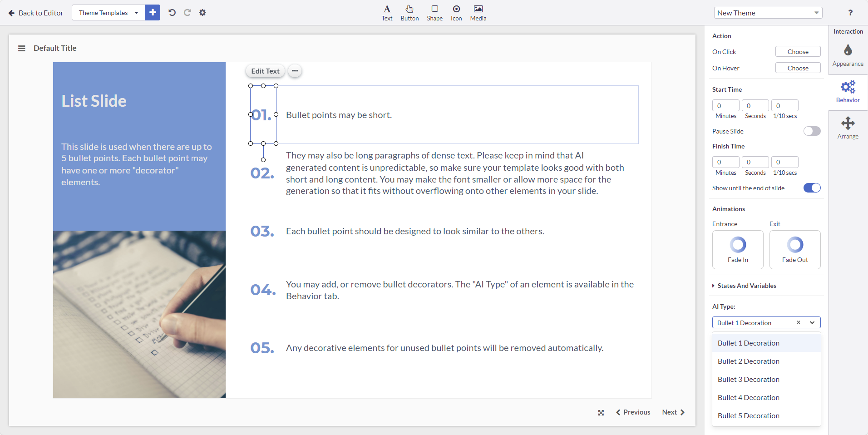Select Bullet 3 Decoration from the list
Screen dimensions: 868x435
pos(748,379)
